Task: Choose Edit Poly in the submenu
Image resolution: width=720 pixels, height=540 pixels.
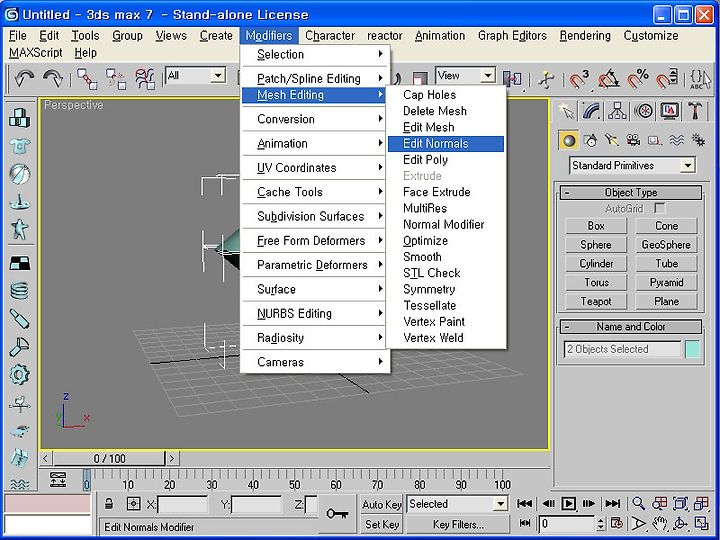Action: pyautogui.click(x=445, y=160)
